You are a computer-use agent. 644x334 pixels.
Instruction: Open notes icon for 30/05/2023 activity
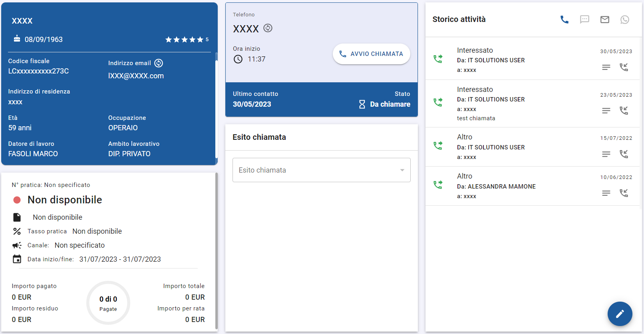tap(606, 67)
